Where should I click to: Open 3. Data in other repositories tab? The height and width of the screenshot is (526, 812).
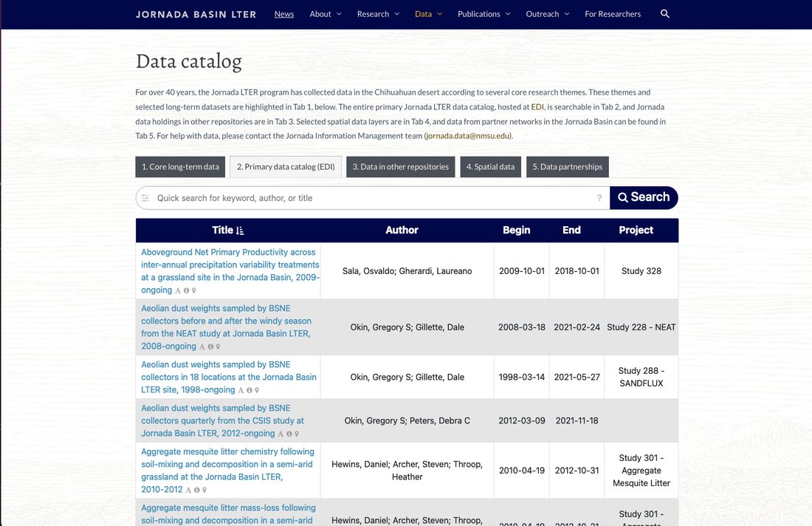click(x=401, y=167)
